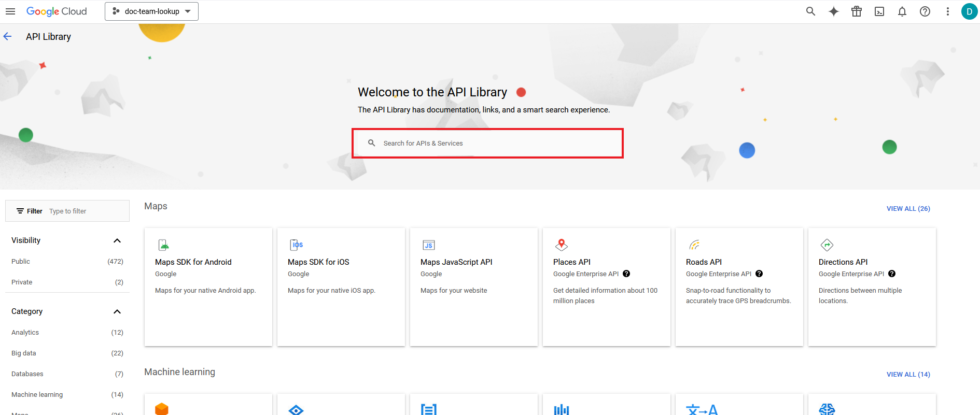Image resolution: width=980 pixels, height=415 pixels.
Task: Collapse the Visibility filter section
Action: click(x=117, y=240)
